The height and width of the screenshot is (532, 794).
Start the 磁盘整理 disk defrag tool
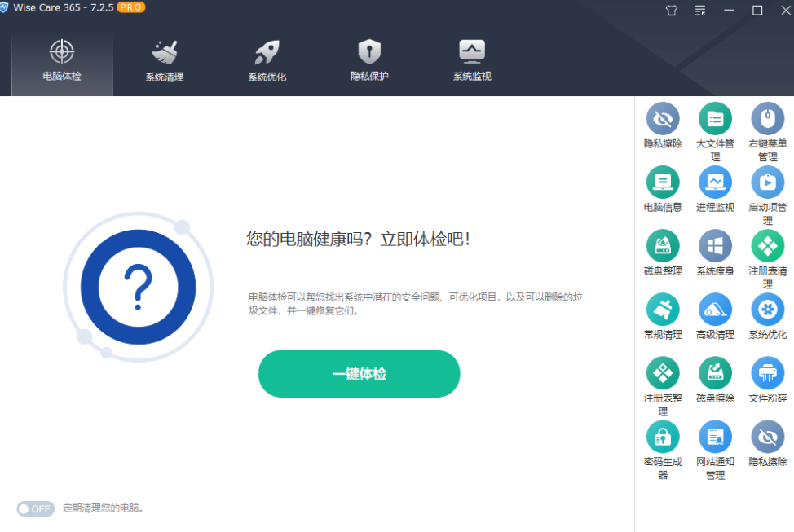tap(663, 246)
